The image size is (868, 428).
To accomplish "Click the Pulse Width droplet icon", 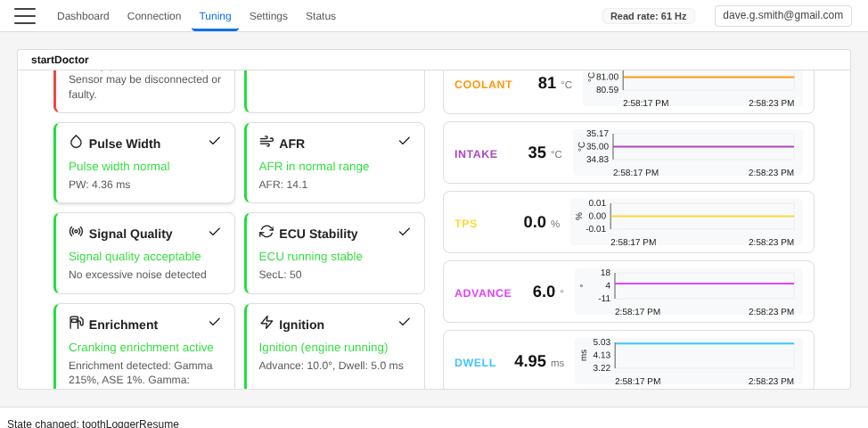I will (x=76, y=142).
